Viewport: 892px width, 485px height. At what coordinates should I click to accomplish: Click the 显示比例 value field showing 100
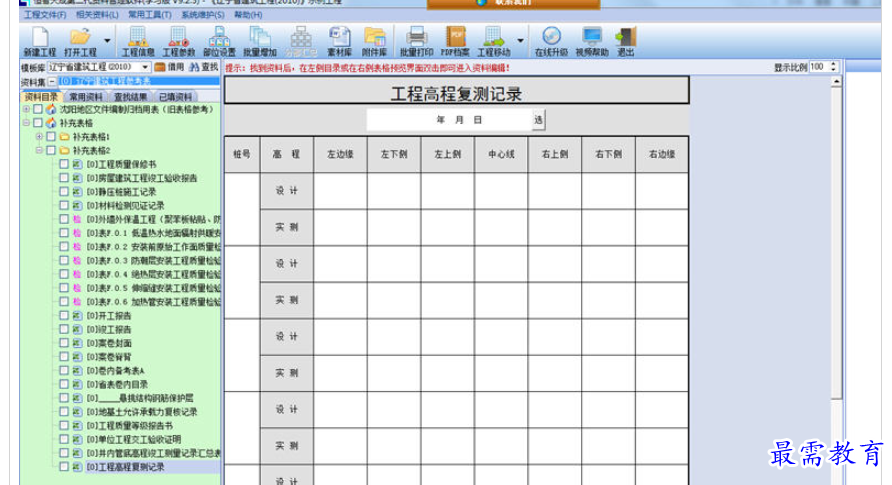tap(819, 67)
